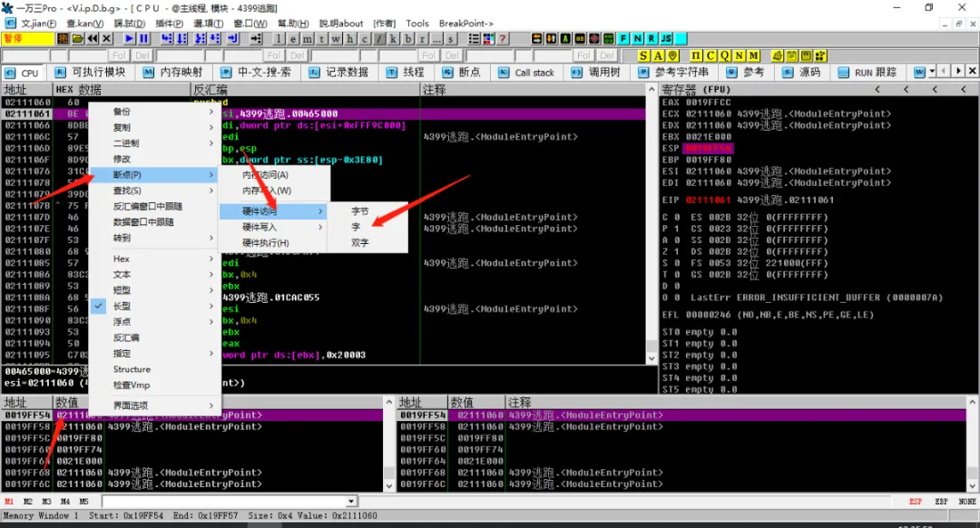Click the blue Pause toolbar icon
Image resolution: width=980 pixels, height=528 pixels.
pyautogui.click(x=143, y=39)
